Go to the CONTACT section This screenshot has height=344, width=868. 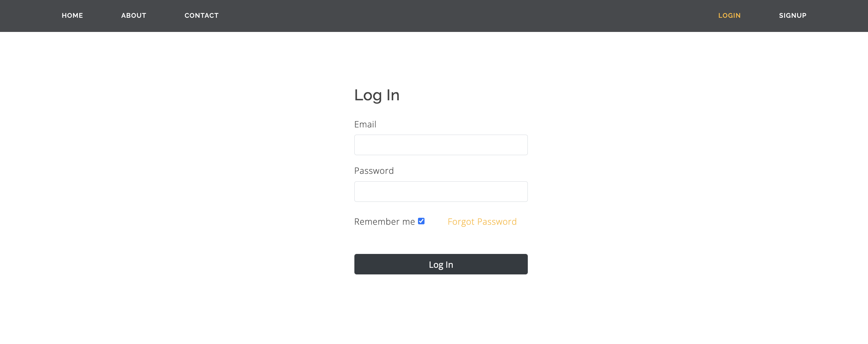tap(201, 15)
